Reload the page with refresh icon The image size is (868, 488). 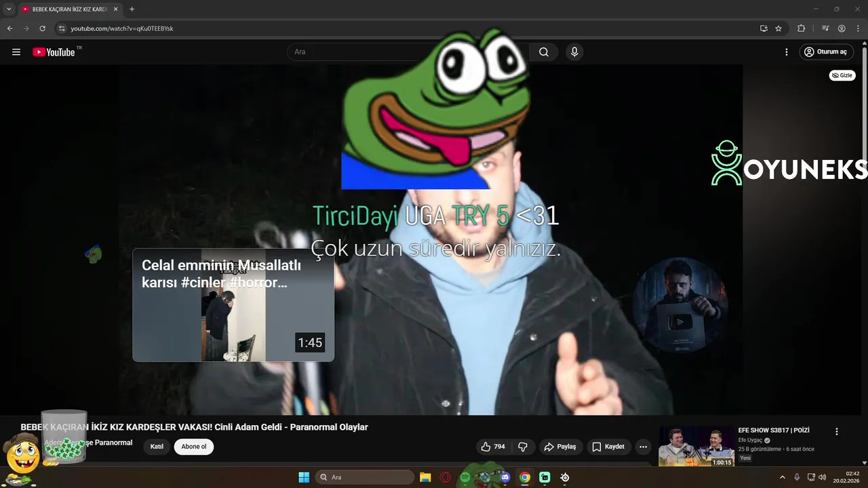click(42, 28)
